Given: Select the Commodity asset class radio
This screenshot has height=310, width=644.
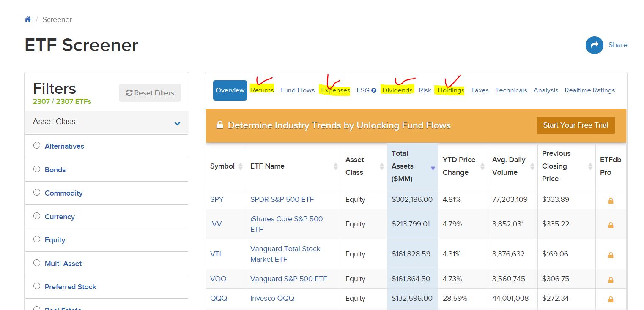Looking at the screenshot, I should click(37, 193).
